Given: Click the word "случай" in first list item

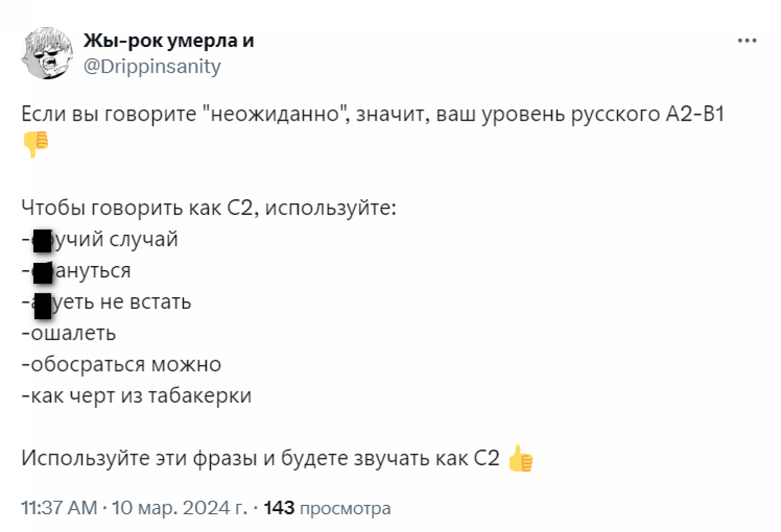Looking at the screenshot, I should point(144,239).
